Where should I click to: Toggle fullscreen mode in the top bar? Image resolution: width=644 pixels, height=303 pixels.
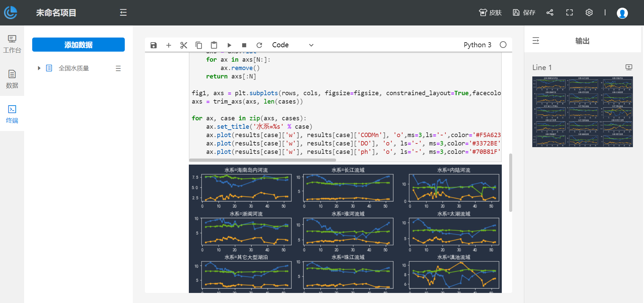pyautogui.click(x=569, y=13)
